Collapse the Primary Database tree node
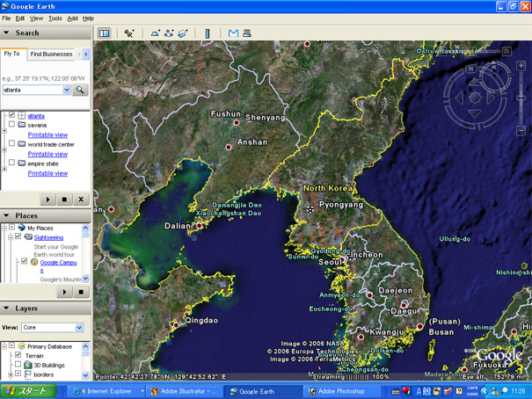Image resolution: width=532 pixels, height=399 pixels. 4,346
